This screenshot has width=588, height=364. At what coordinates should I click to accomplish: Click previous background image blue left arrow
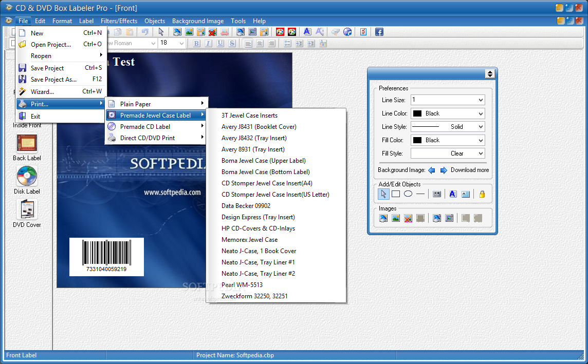click(x=432, y=170)
